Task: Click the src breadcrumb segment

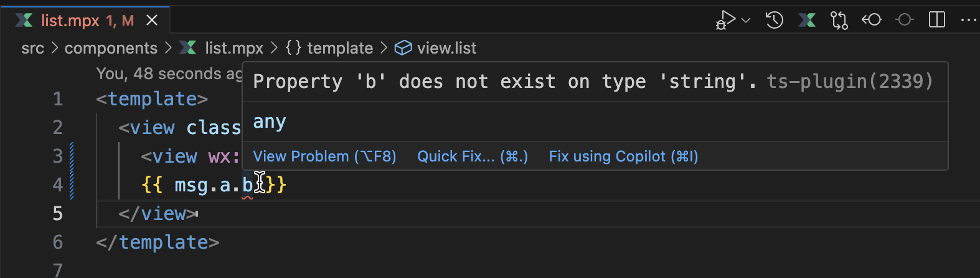Action: pyautogui.click(x=32, y=48)
